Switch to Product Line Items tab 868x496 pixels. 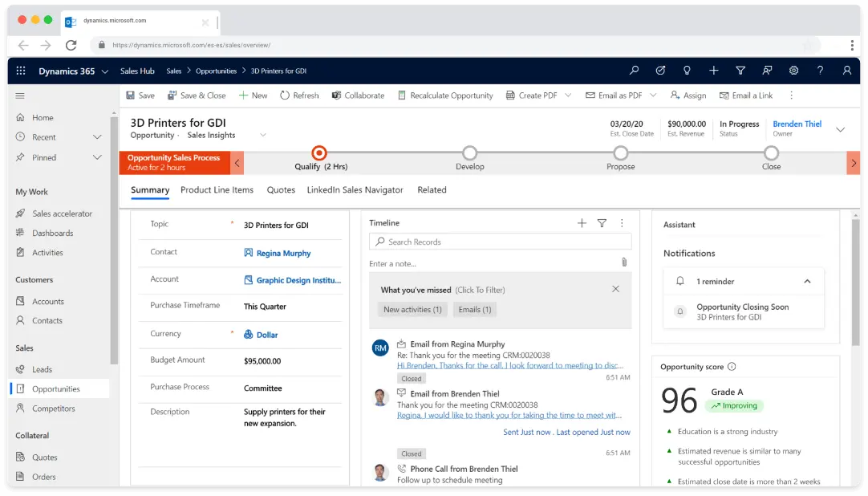point(217,190)
